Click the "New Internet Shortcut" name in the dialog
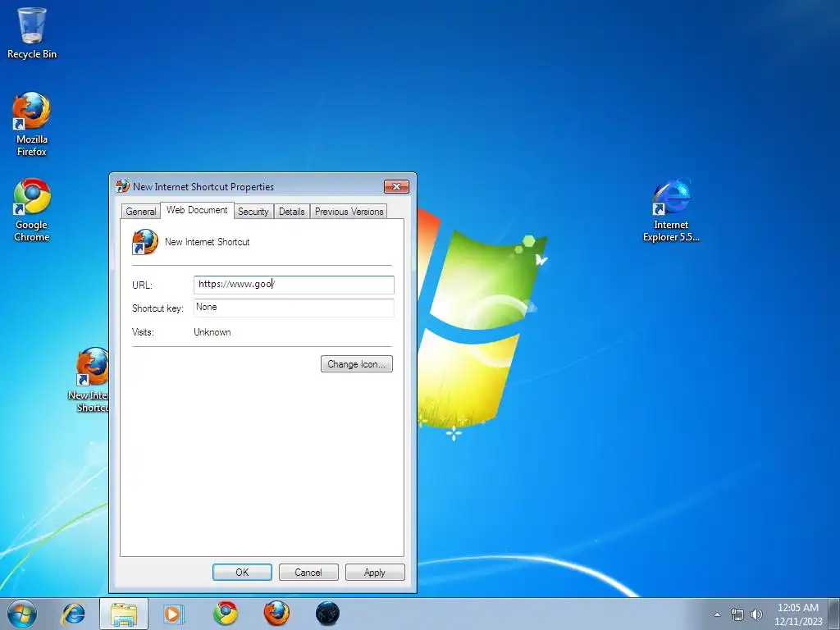 (208, 242)
